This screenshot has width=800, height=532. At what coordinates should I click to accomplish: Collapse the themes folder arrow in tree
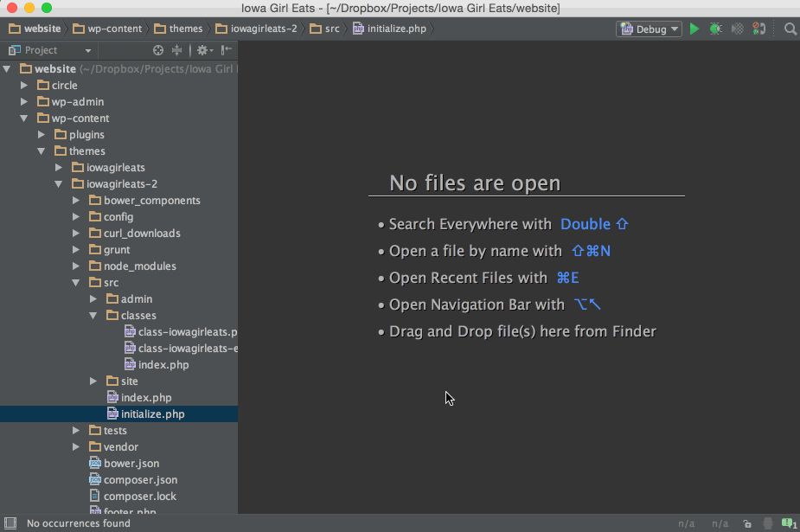42,151
